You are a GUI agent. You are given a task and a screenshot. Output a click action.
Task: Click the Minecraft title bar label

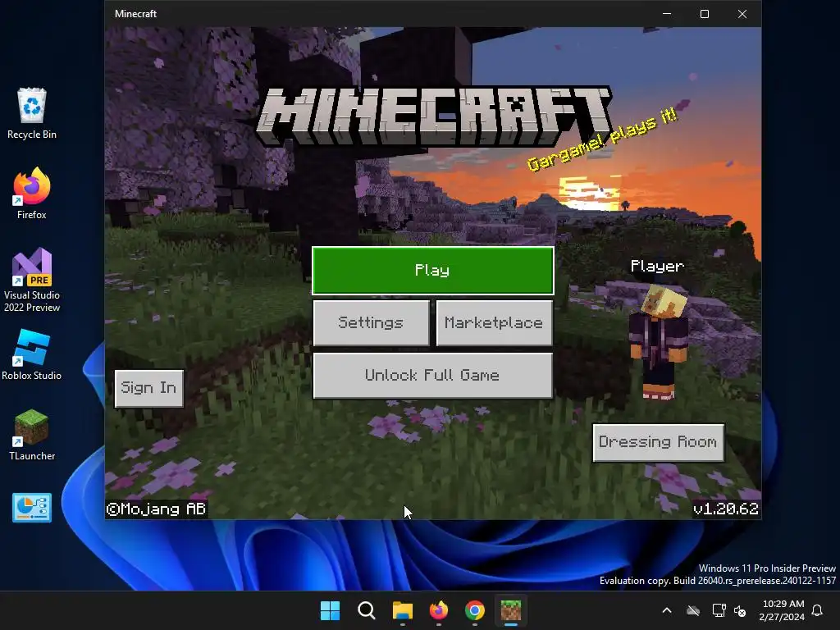pyautogui.click(x=135, y=14)
